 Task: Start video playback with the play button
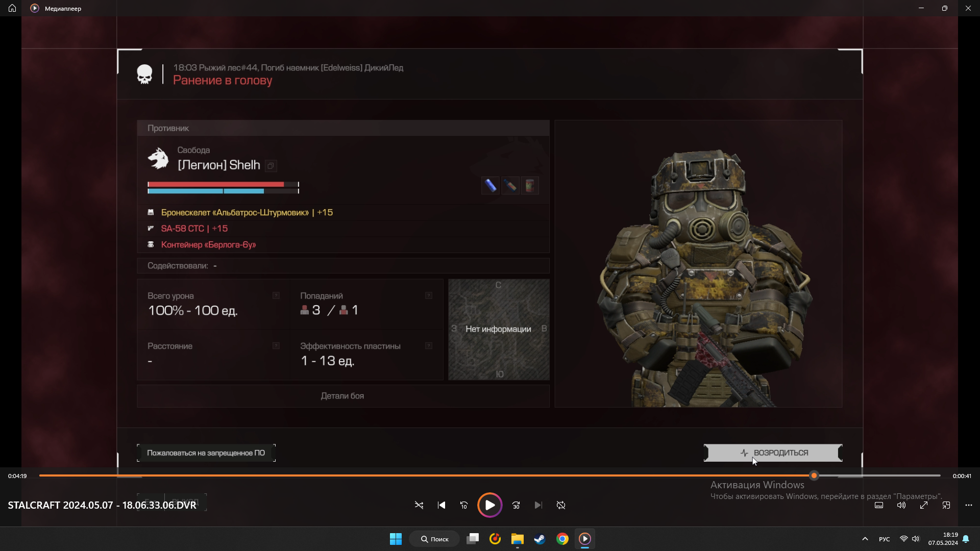tap(489, 505)
